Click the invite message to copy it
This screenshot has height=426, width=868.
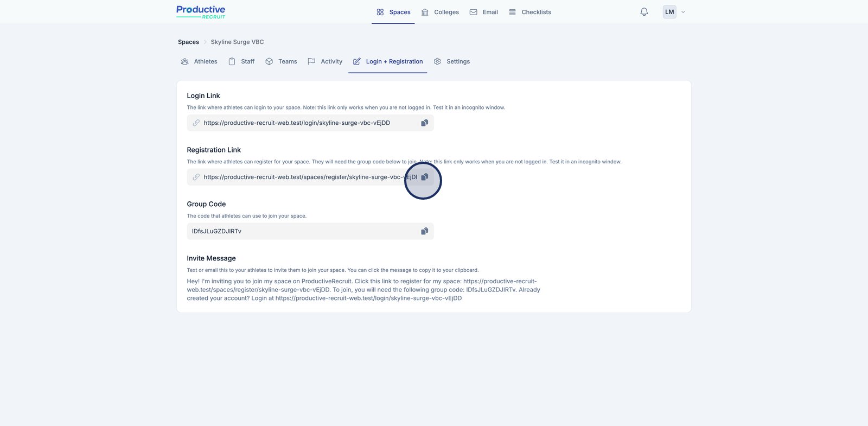tap(363, 290)
